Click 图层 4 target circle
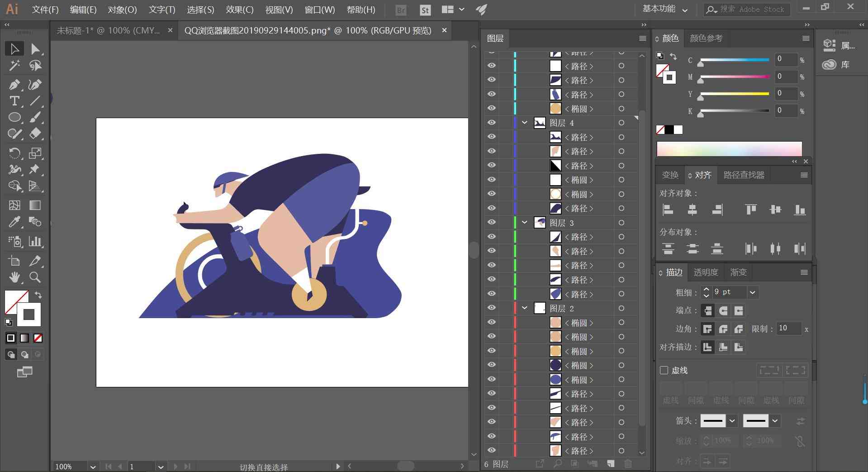The width and height of the screenshot is (868, 472). pyautogui.click(x=621, y=123)
